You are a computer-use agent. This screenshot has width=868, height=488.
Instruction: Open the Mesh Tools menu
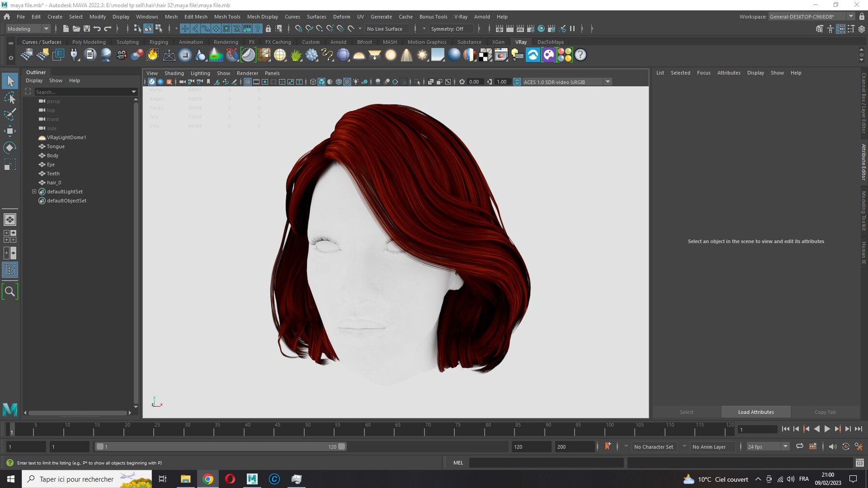(227, 16)
